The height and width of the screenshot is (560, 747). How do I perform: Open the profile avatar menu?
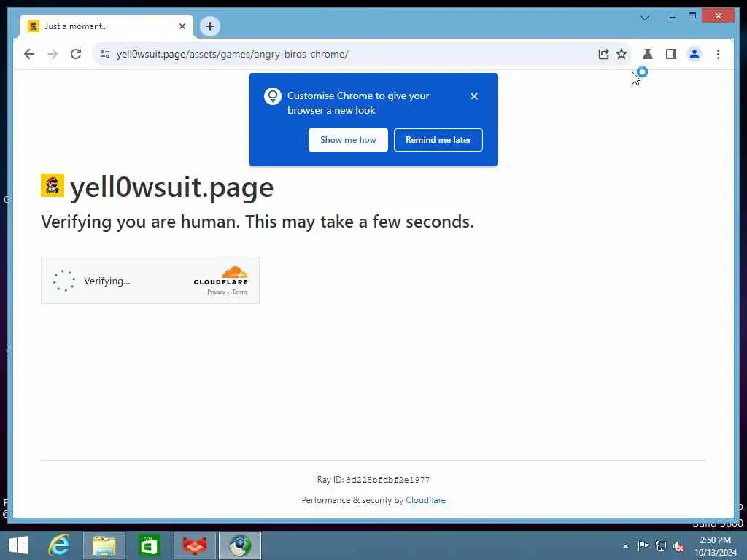(x=694, y=54)
